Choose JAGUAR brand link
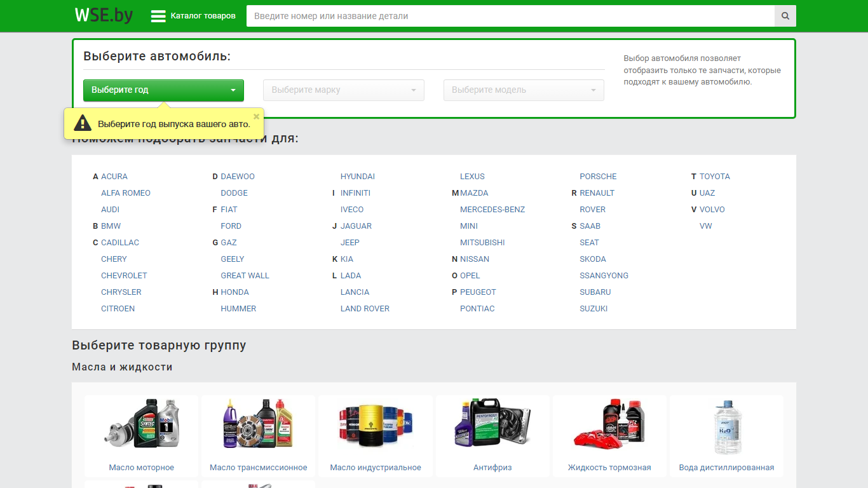Viewport: 868px width, 488px height. [x=356, y=226]
